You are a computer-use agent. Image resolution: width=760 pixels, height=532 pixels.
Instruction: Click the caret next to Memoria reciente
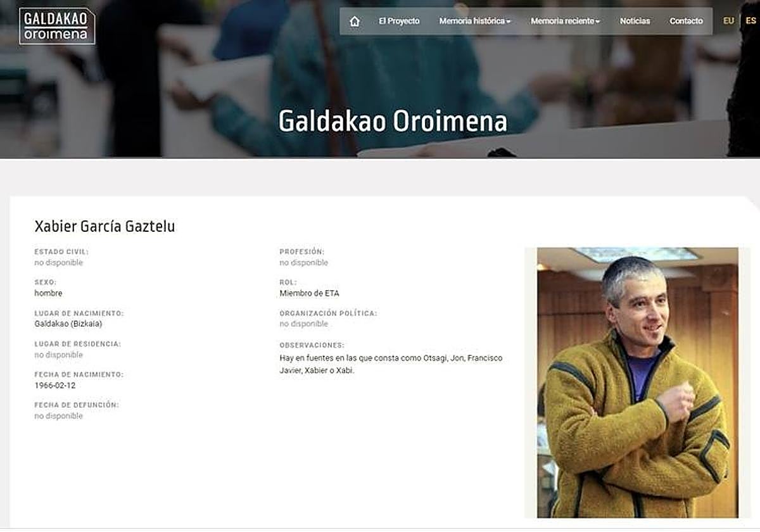tap(597, 22)
